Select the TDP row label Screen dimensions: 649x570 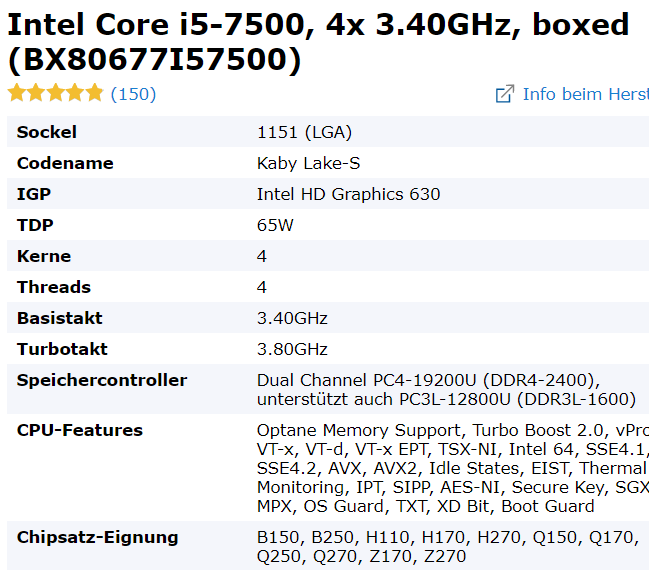[x=34, y=225]
